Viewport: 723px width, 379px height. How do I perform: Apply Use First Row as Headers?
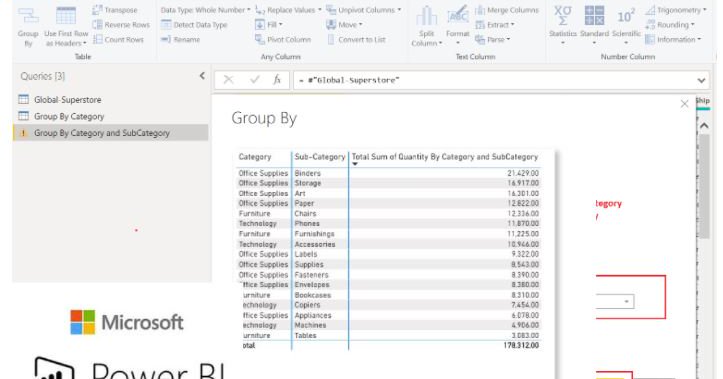click(66, 27)
